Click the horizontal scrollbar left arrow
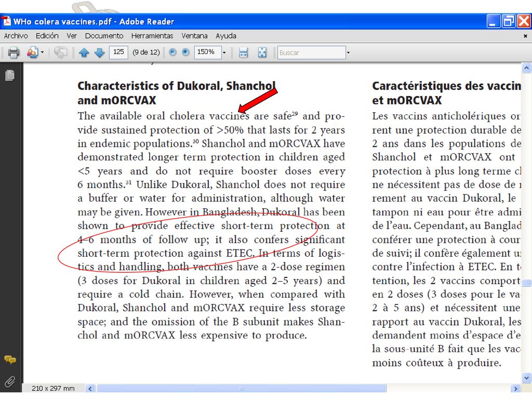 (x=90, y=389)
